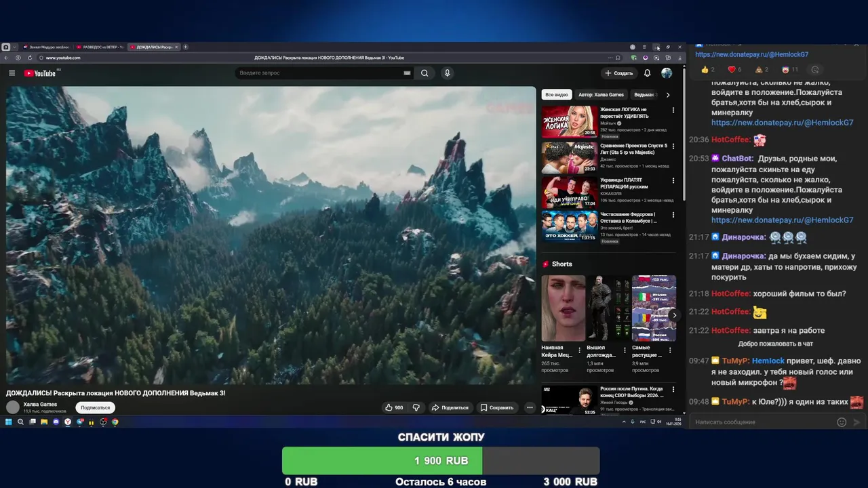The image size is (868, 488).
Task: Click the heart reaction in chat
Action: coord(735,70)
